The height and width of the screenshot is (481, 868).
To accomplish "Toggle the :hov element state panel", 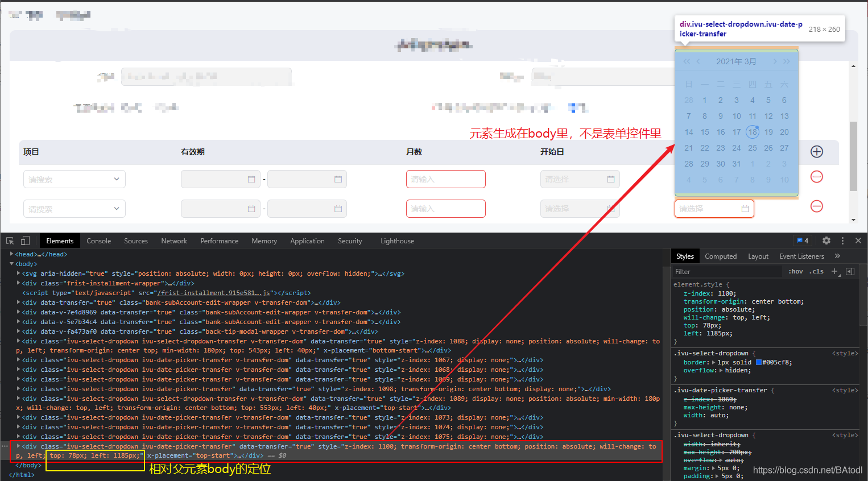I will click(x=796, y=271).
